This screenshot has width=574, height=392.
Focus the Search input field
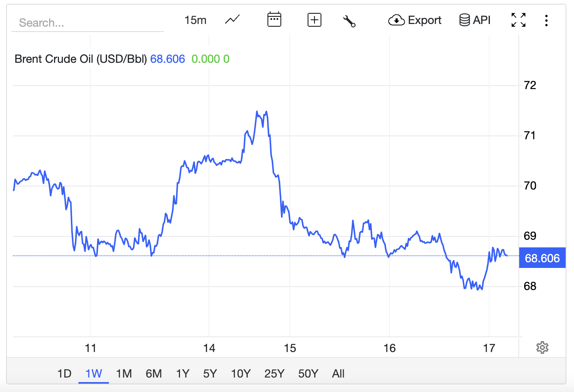pos(88,23)
